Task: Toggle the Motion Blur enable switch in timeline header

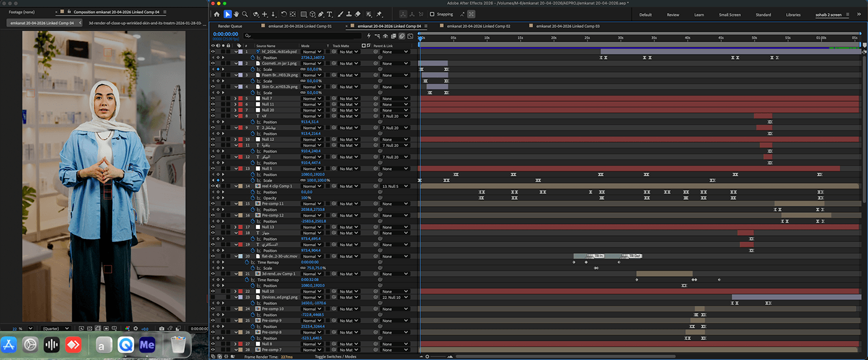Action: 402,36
